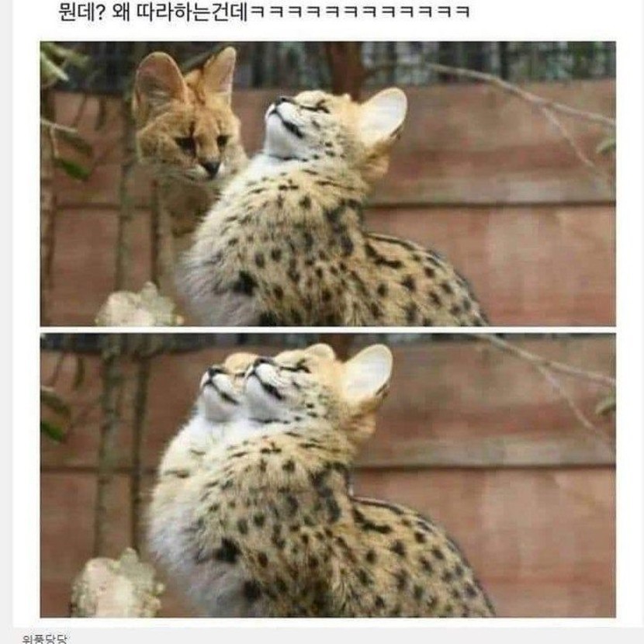This screenshot has width=644, height=644.
Task: Click the brick wall background in top photo
Action: (x=514, y=230)
